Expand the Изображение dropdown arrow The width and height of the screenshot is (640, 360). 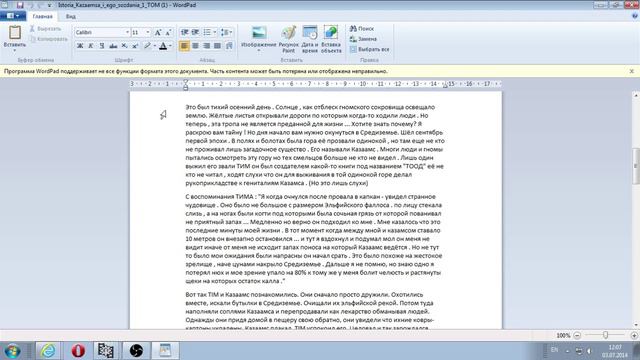pyautogui.click(x=259, y=51)
